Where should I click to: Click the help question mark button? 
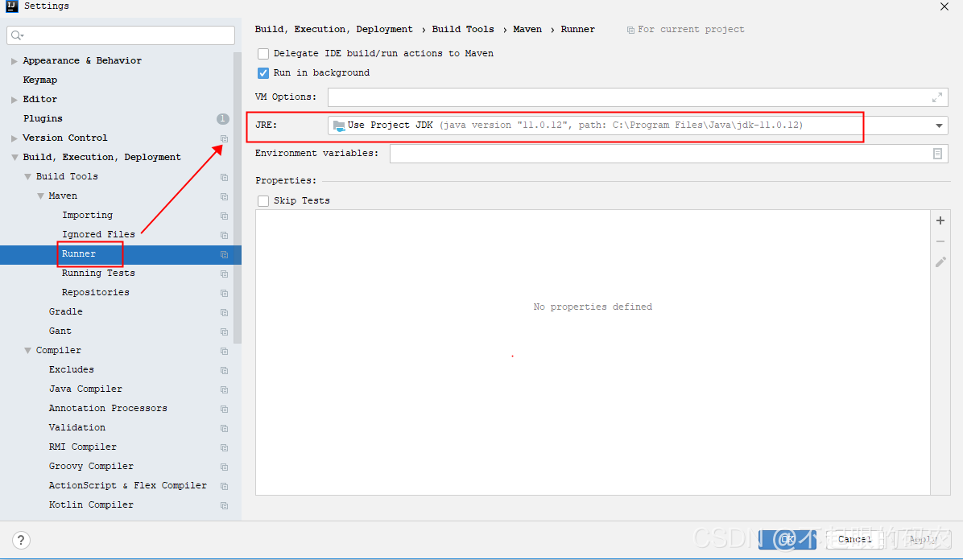21,541
